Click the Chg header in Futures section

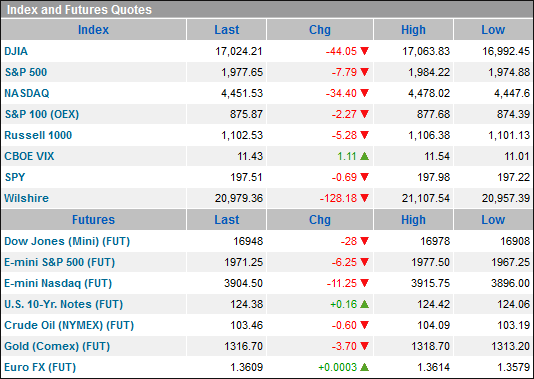click(319, 220)
